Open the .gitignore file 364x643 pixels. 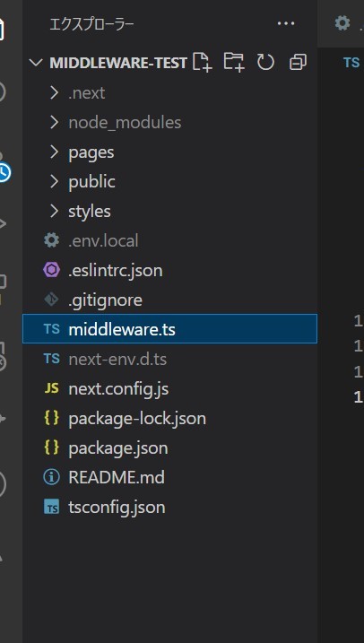pos(169,300)
